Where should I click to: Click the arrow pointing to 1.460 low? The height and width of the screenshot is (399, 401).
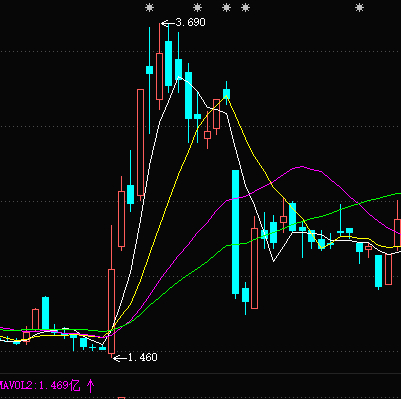click(120, 358)
